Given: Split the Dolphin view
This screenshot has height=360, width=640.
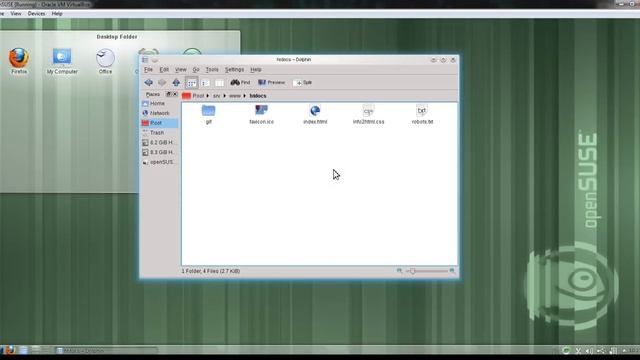Looking at the screenshot, I should tap(302, 82).
